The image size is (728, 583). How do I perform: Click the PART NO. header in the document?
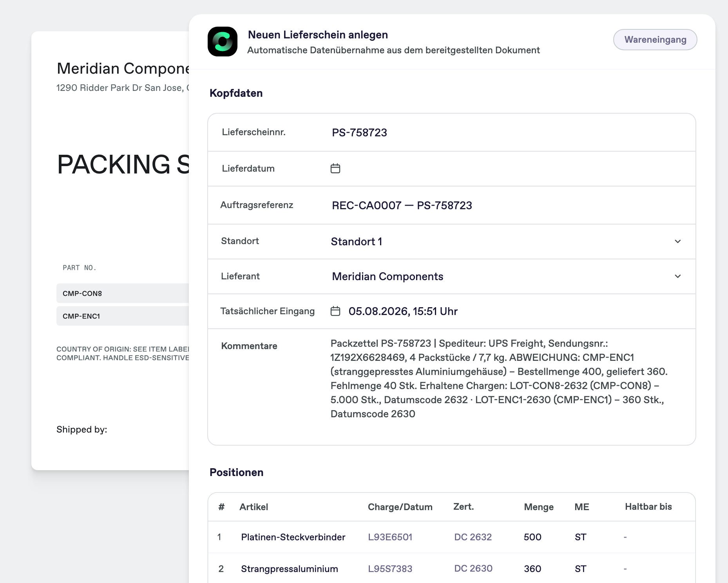click(x=79, y=268)
